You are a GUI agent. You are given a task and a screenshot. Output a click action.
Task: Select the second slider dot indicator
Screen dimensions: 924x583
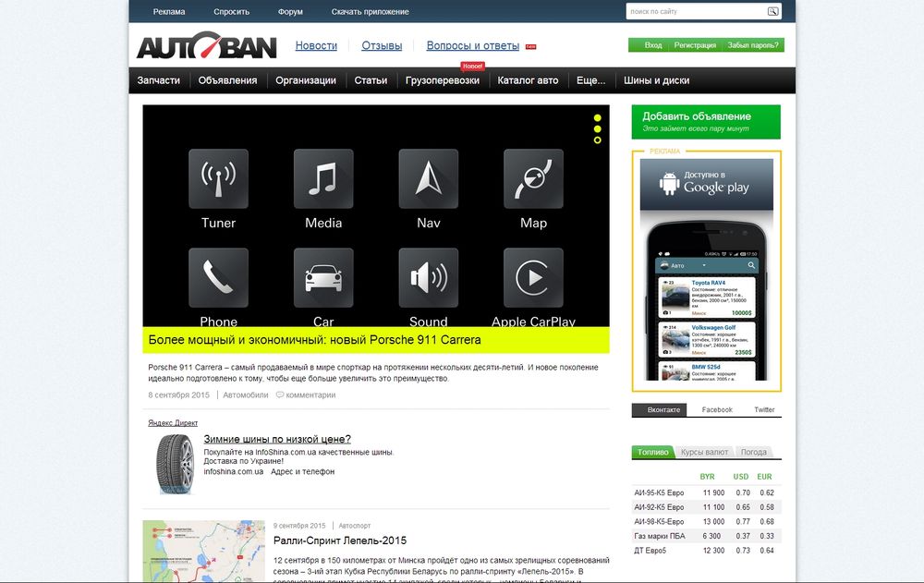598,129
